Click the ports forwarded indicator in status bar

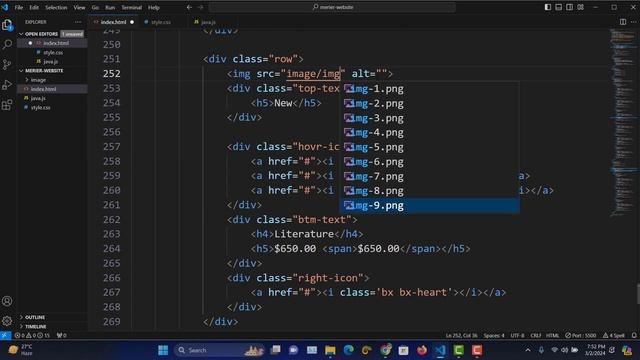[x=62, y=336]
